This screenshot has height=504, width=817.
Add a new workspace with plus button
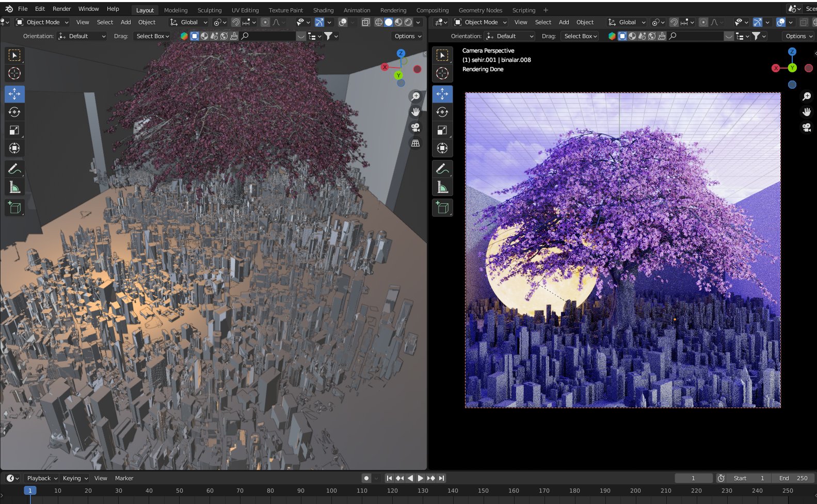point(546,10)
